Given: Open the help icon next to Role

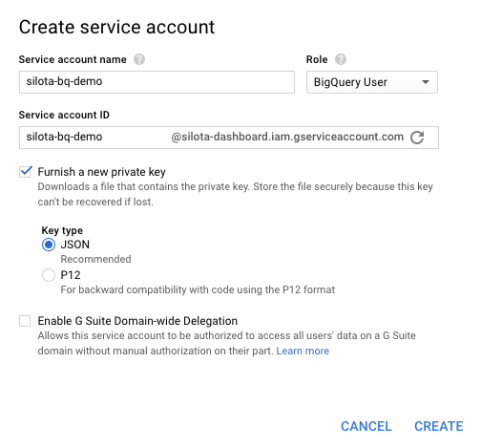Looking at the screenshot, I should click(341, 59).
